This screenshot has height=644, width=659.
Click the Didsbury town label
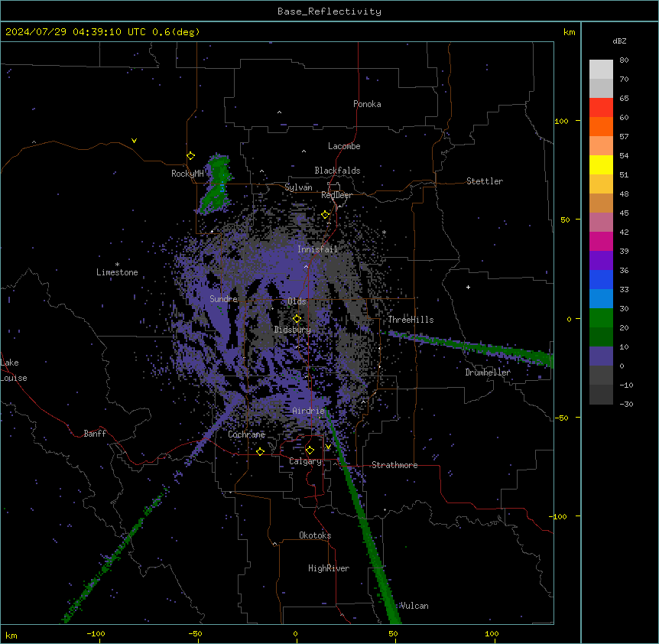pyautogui.click(x=293, y=330)
